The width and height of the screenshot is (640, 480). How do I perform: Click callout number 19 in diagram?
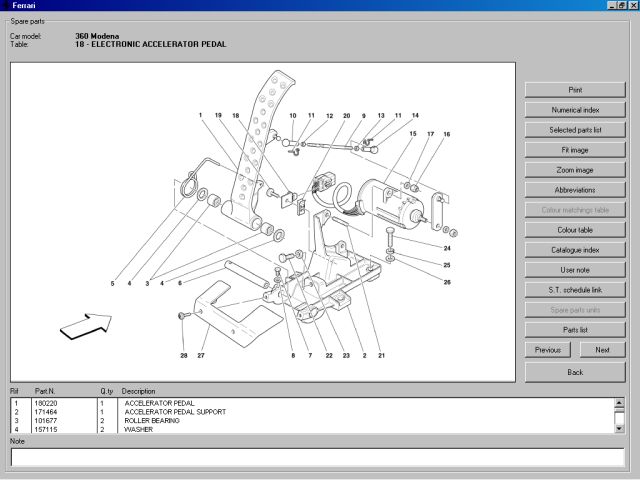[x=218, y=115]
